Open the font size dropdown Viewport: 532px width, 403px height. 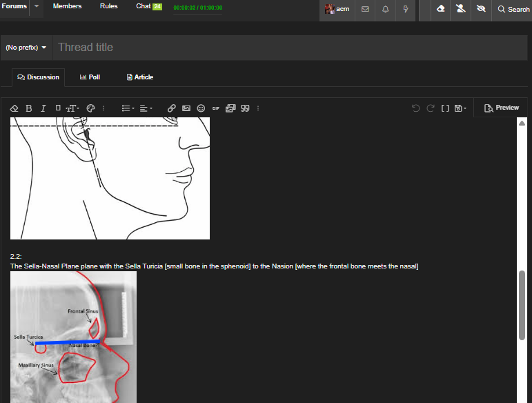[72, 108]
